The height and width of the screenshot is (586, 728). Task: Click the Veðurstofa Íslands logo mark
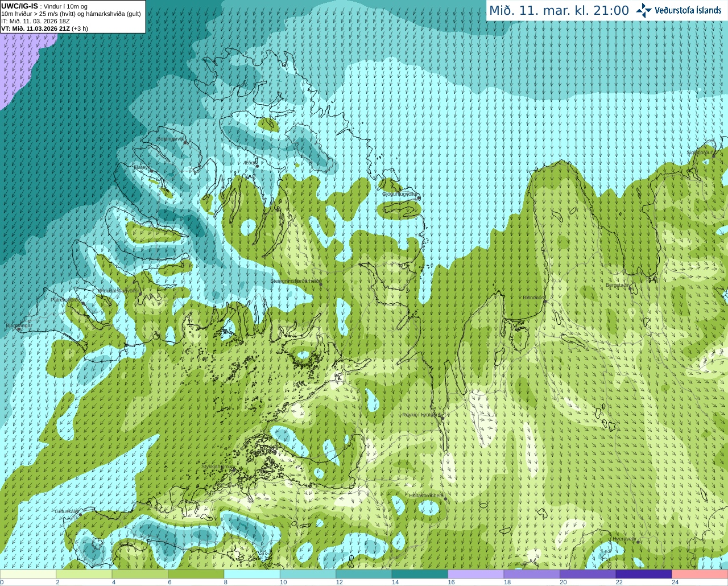(643, 10)
